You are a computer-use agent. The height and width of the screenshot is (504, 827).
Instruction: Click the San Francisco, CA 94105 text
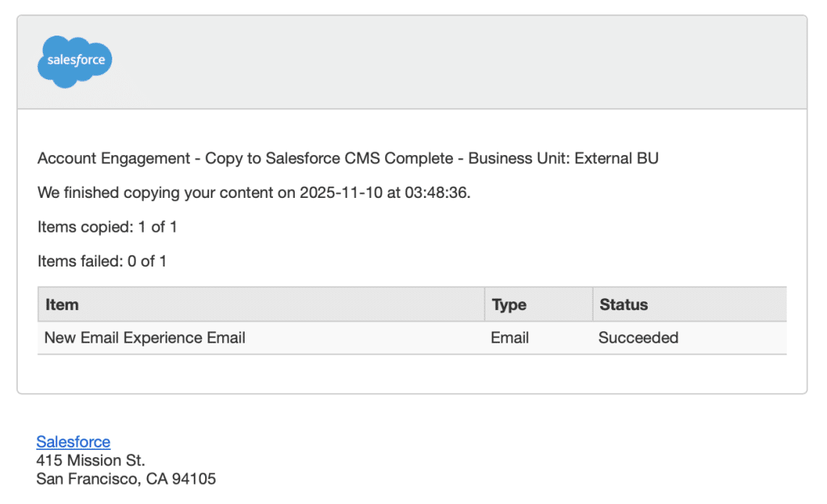pos(126,479)
